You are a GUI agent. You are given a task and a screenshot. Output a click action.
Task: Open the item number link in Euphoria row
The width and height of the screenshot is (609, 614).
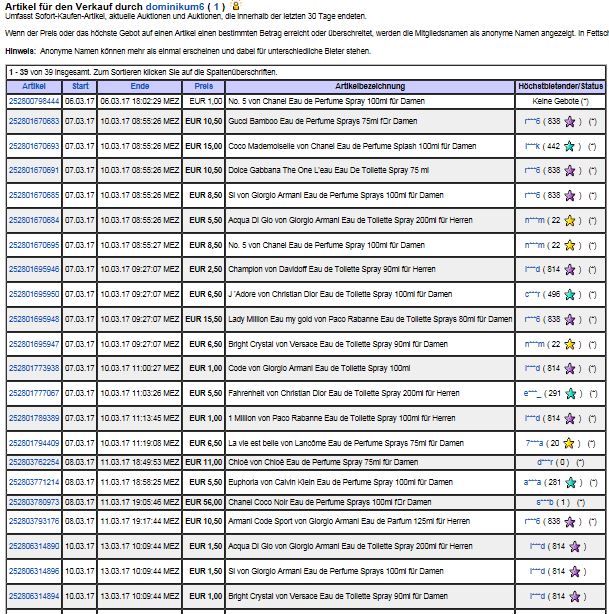point(34,482)
